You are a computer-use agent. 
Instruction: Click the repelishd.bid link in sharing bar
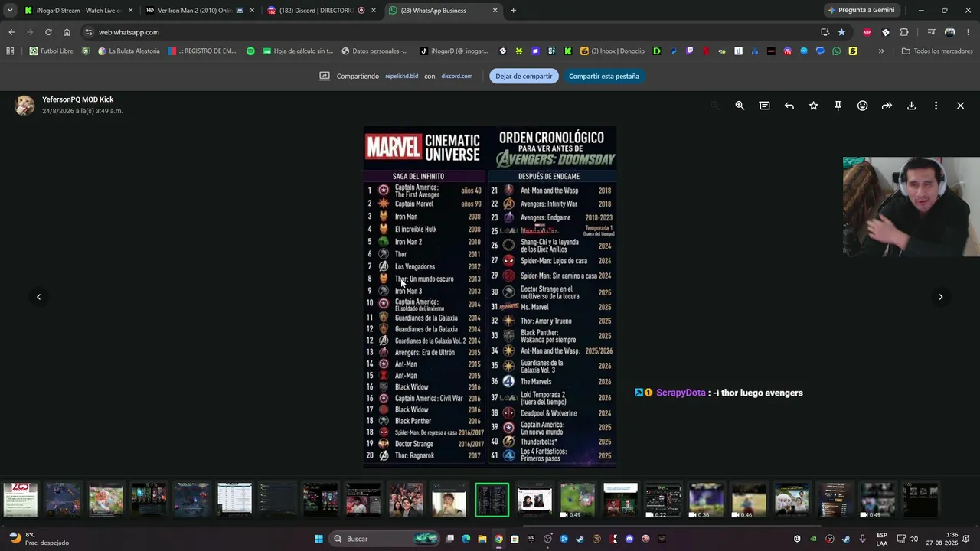click(402, 77)
